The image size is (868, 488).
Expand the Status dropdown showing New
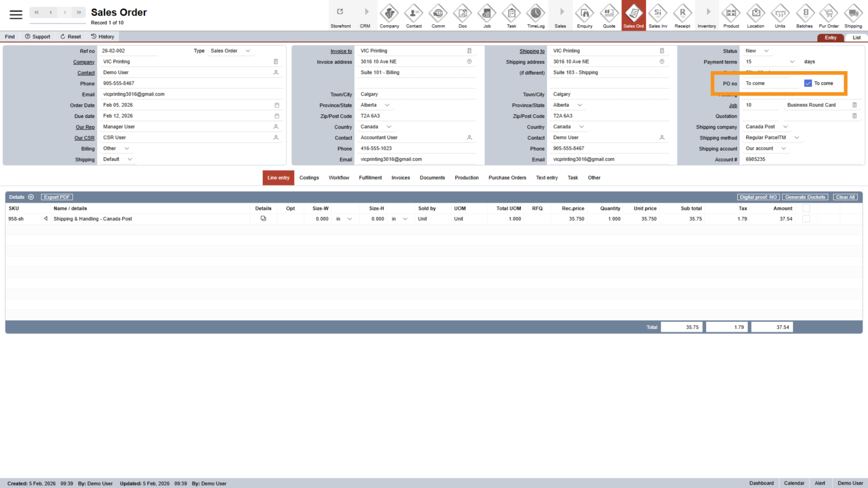(x=766, y=51)
